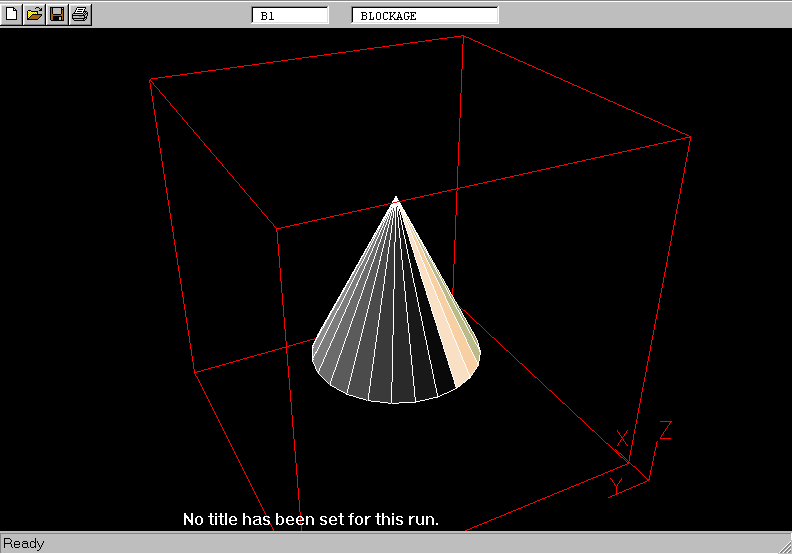Click the front top corner of domain box
Image resolution: width=792 pixels, height=554 pixels.
coord(276,229)
